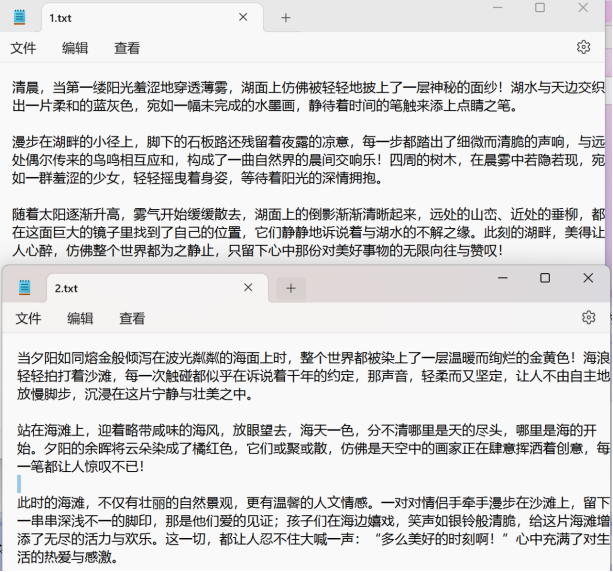This screenshot has height=572, width=613.
Task: Open 查看 menu in 1.txt window
Action: [x=127, y=48]
